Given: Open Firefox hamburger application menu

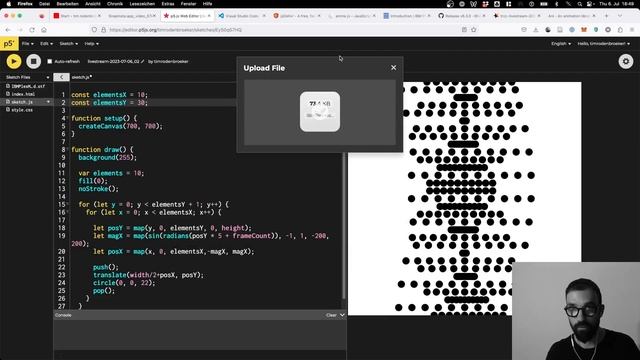Looking at the screenshot, I should [x=632, y=30].
